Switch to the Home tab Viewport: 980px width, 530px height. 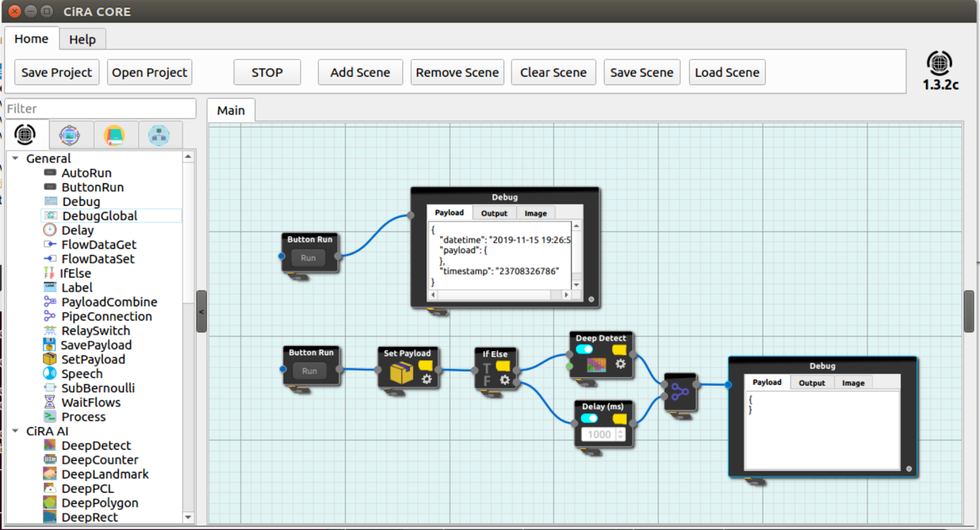tap(31, 39)
